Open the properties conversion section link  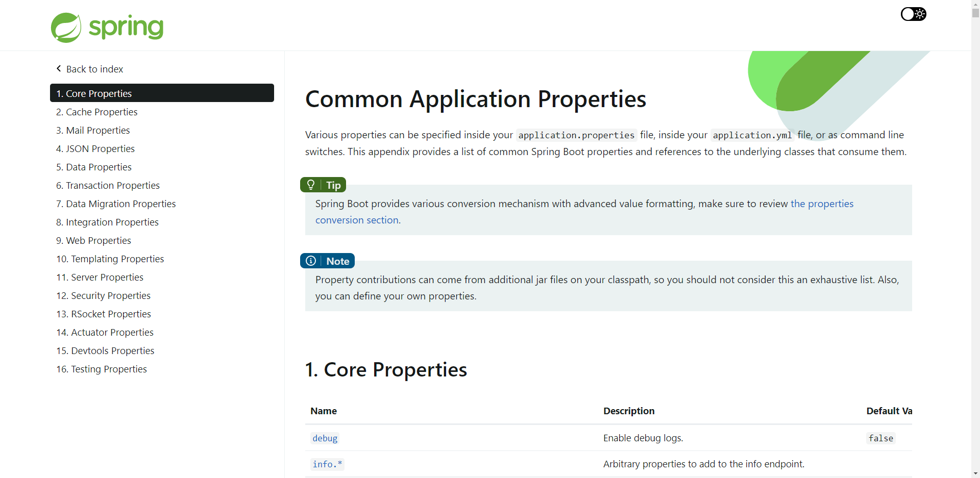[x=822, y=204]
